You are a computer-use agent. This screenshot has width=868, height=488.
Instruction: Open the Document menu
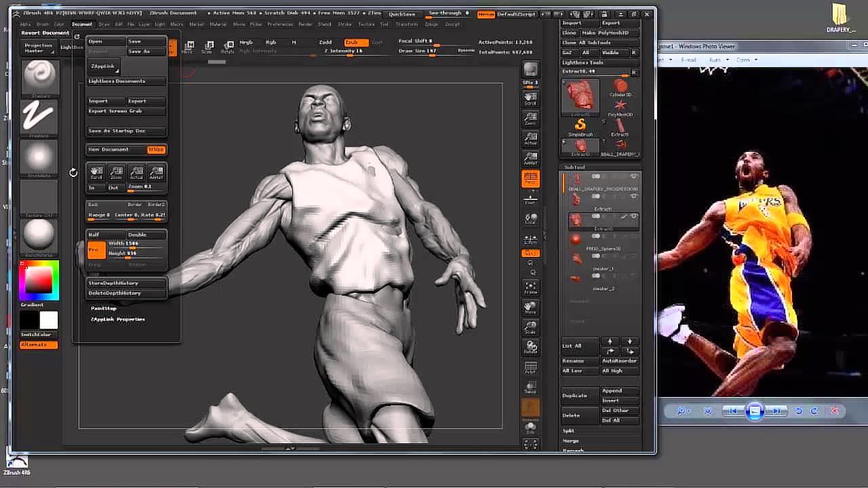point(82,24)
